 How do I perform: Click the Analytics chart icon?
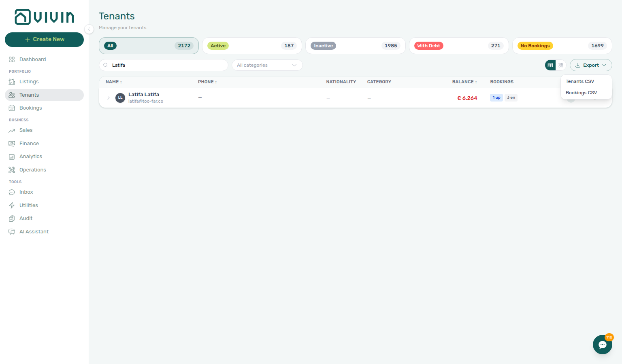click(x=12, y=157)
